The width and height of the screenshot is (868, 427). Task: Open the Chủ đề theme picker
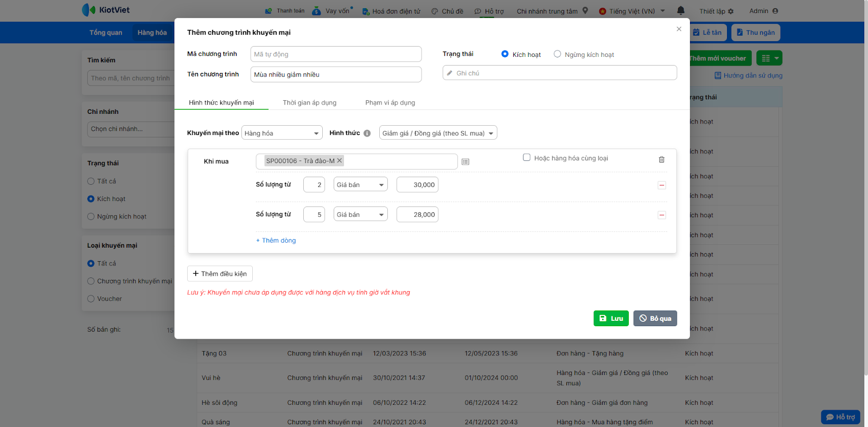[447, 11]
